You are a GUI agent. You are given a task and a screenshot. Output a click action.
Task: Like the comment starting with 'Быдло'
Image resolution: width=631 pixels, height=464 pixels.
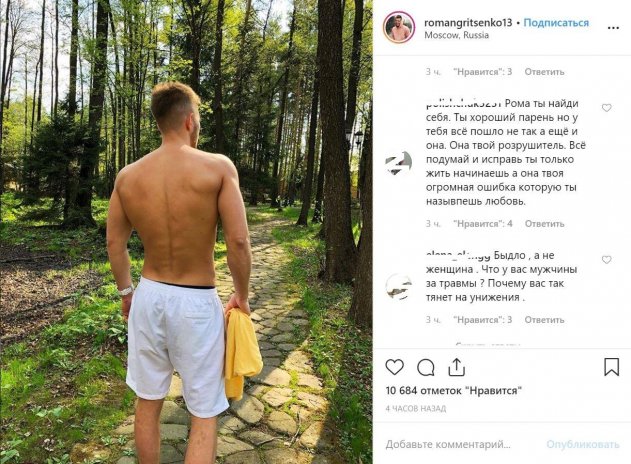[x=606, y=260]
